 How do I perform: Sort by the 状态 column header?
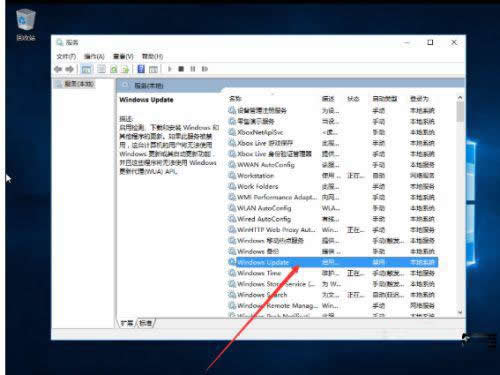click(353, 99)
